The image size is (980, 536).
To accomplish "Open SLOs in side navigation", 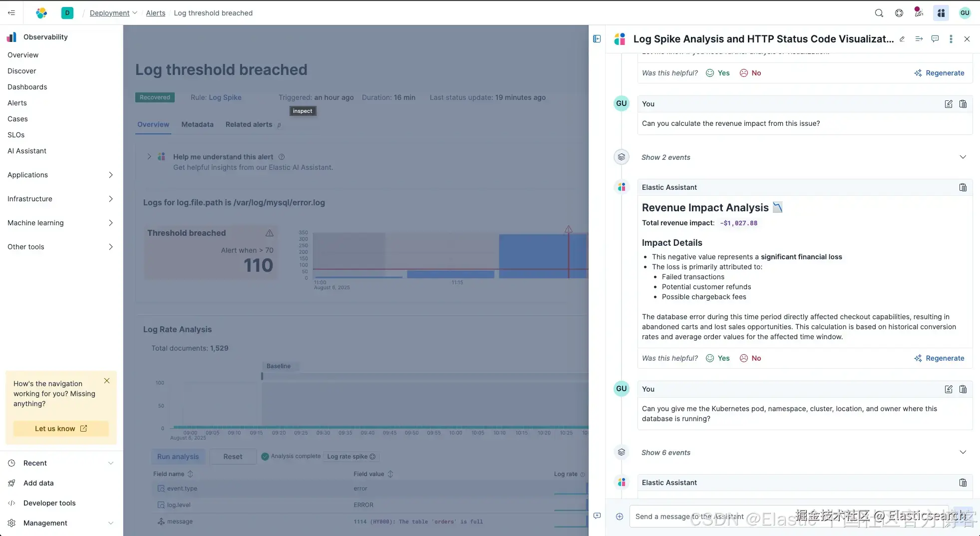I will [x=16, y=135].
